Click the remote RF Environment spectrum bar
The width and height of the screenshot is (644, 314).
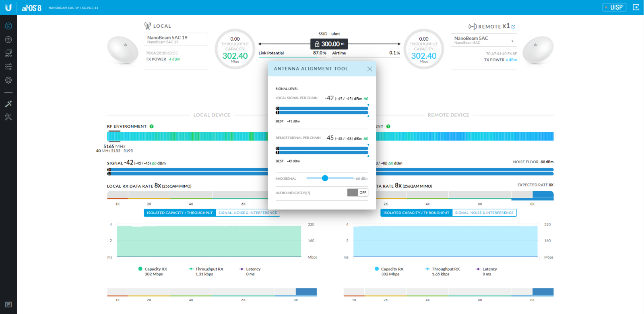point(465,136)
